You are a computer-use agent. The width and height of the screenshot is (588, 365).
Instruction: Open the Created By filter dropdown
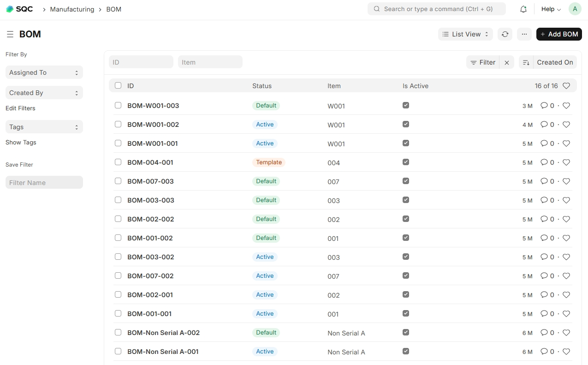click(44, 93)
